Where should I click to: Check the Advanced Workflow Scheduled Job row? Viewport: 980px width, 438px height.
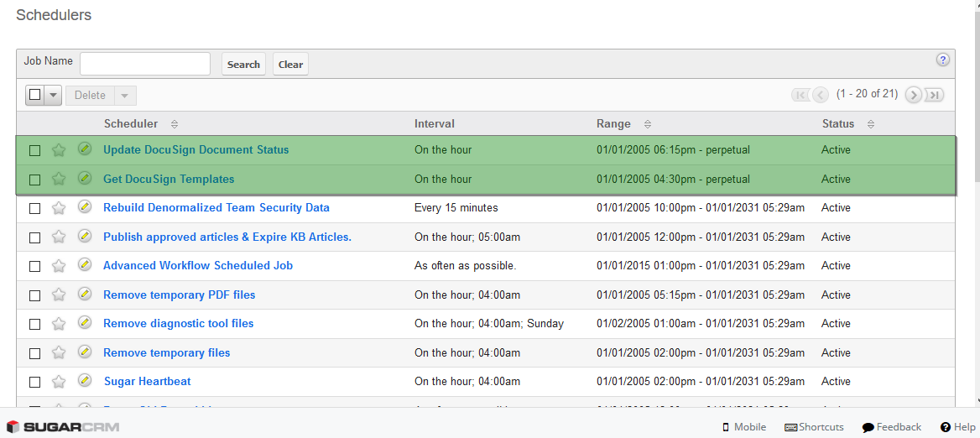tap(35, 267)
